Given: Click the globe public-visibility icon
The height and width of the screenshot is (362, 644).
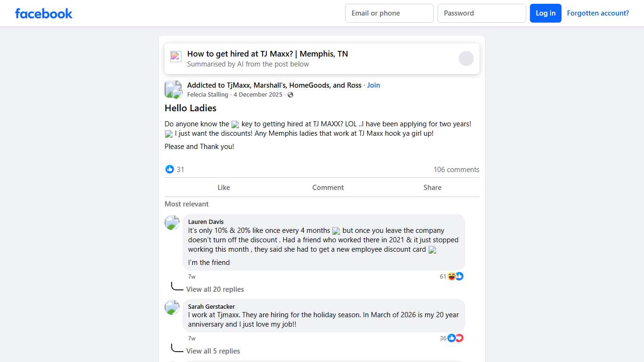Looking at the screenshot, I should click(x=290, y=95).
